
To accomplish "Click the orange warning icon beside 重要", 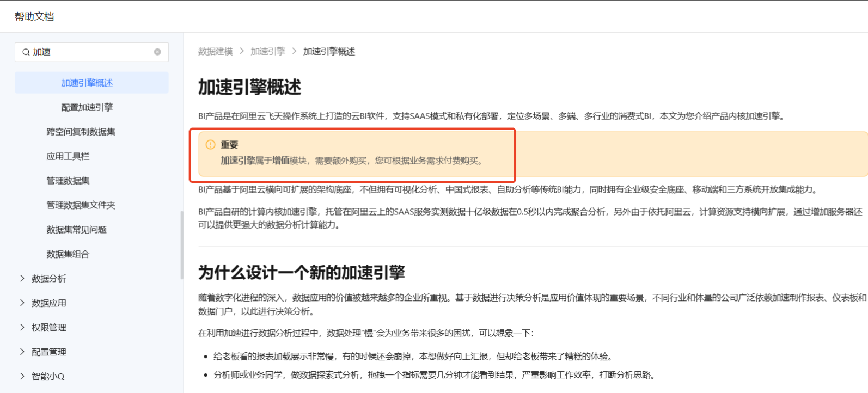I will point(210,145).
